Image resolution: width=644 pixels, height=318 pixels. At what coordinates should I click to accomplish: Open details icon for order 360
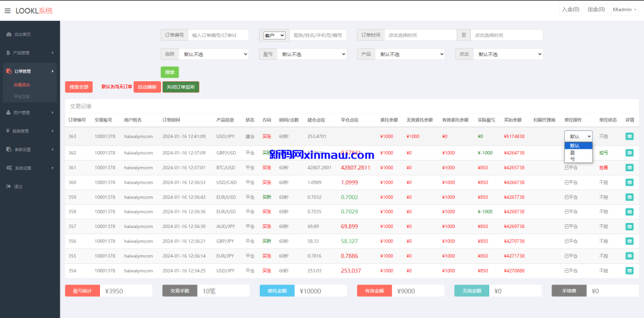tap(629, 182)
